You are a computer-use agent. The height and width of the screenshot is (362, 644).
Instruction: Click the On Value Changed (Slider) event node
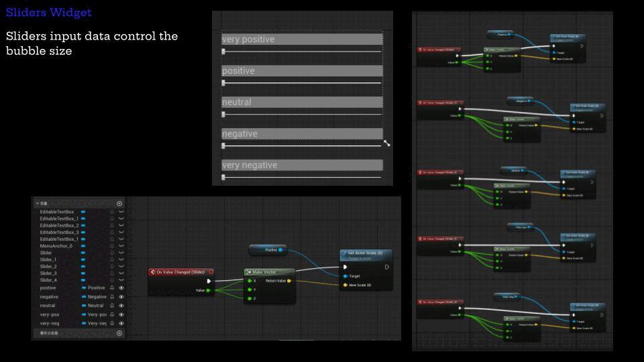tap(180, 272)
